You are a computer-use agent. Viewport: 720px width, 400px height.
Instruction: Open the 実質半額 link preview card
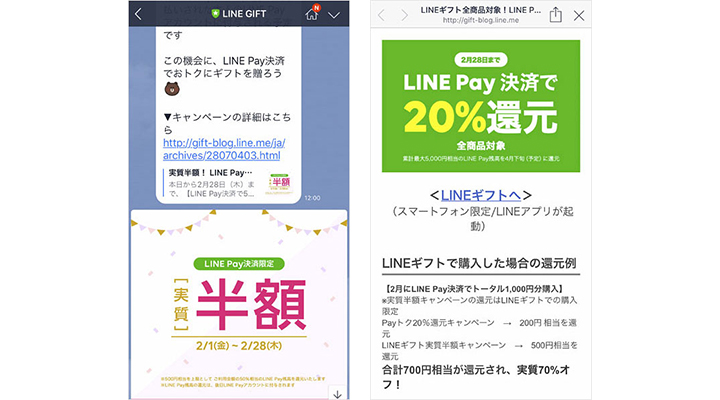tap(228, 183)
